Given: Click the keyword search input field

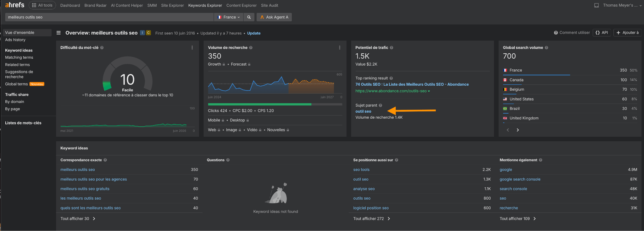Looking at the screenshot, I should [109, 17].
